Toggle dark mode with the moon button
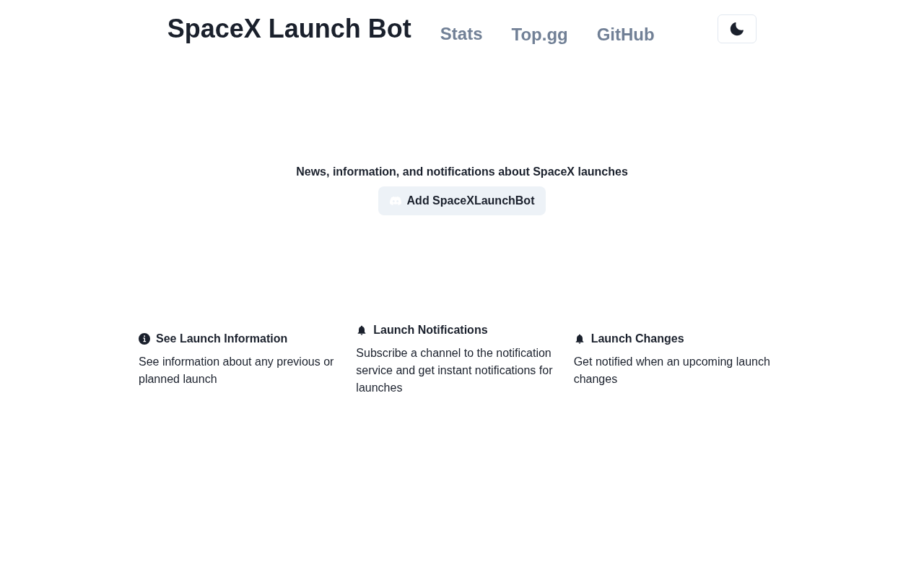Screen dimensions: 924x578 tap(737, 29)
